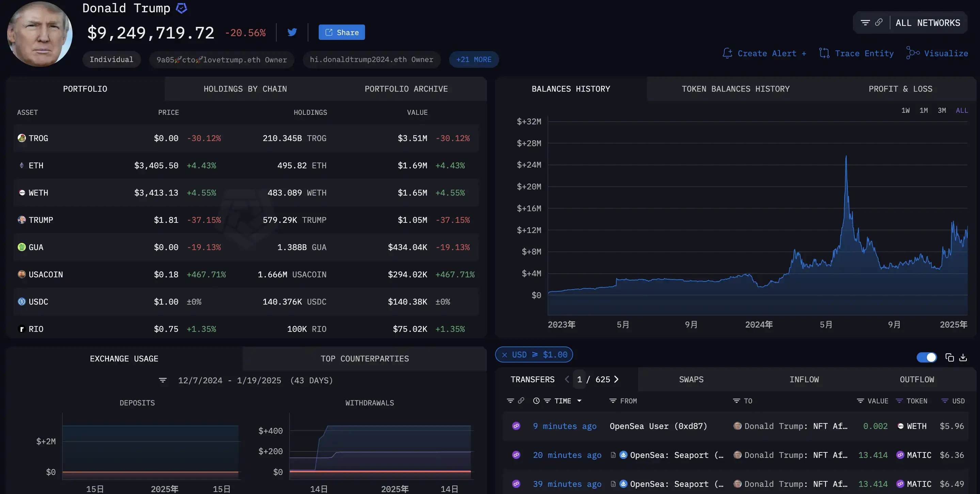Image resolution: width=980 pixels, height=494 pixels.
Task: Copy the page link icon beside ALL NETWORKS
Action: coord(879,22)
